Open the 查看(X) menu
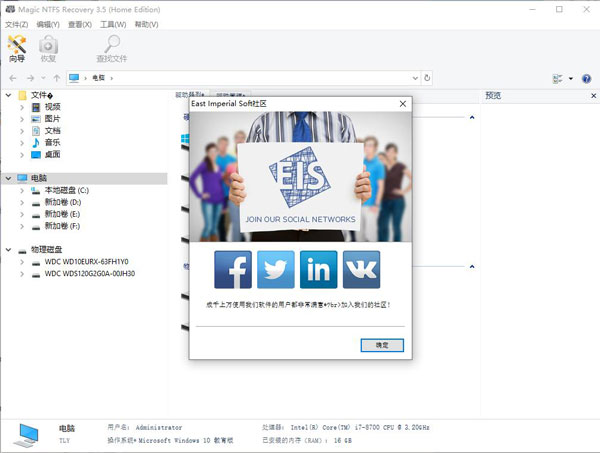 [x=80, y=24]
